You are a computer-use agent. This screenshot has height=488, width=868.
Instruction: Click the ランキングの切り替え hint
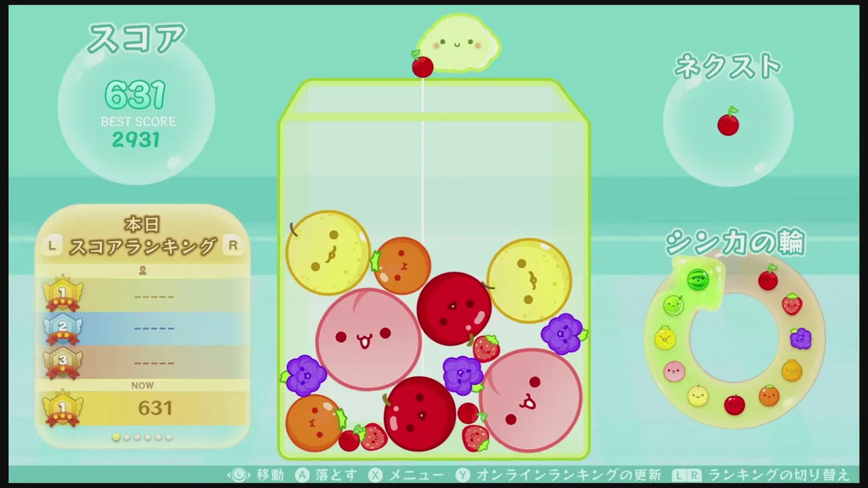coord(778,475)
